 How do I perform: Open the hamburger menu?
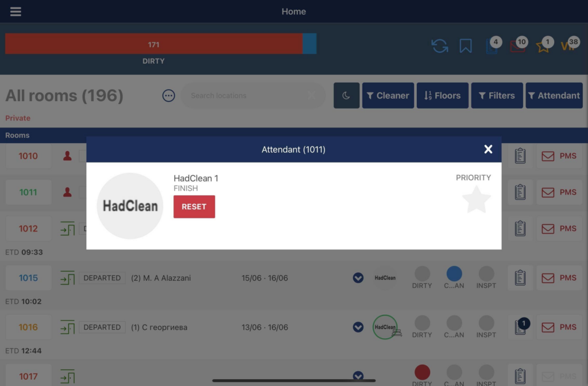click(16, 11)
